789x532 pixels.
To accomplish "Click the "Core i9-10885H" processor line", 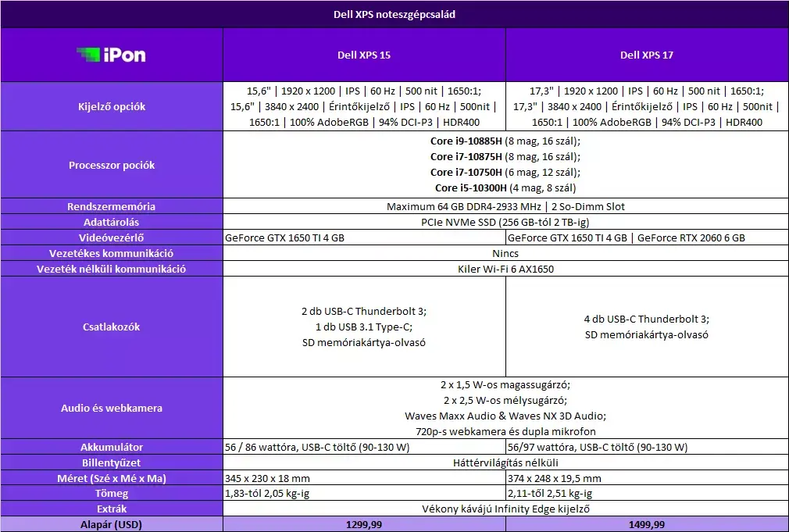I will [x=505, y=141].
